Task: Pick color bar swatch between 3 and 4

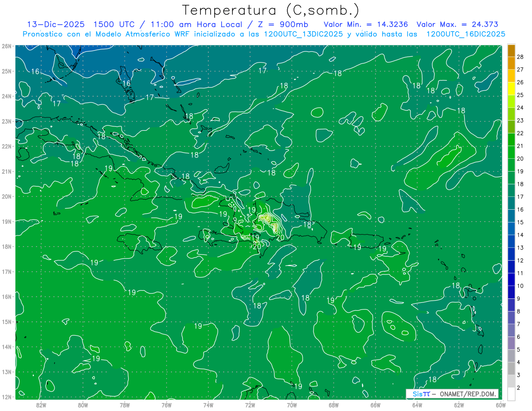Action: tap(511, 368)
